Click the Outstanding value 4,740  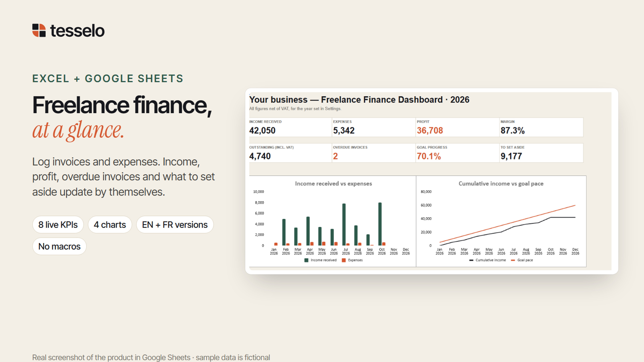260,156
